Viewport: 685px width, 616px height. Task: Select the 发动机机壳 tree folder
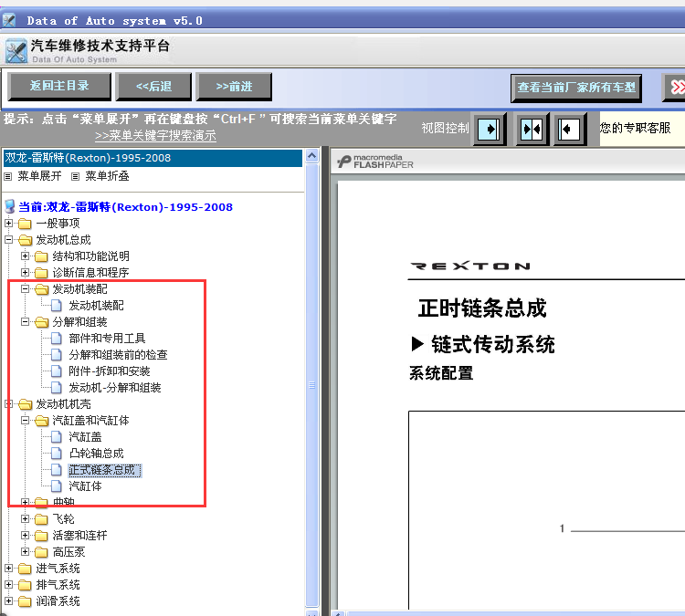click(63, 404)
